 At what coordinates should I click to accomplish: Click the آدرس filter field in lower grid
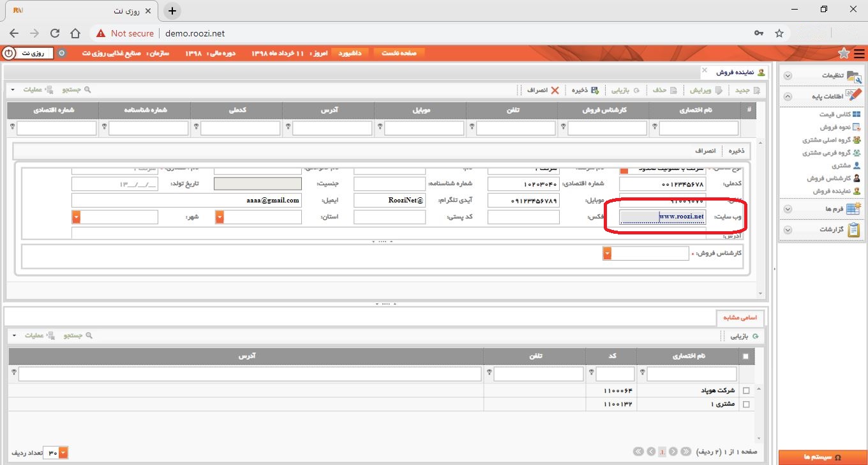click(x=250, y=374)
